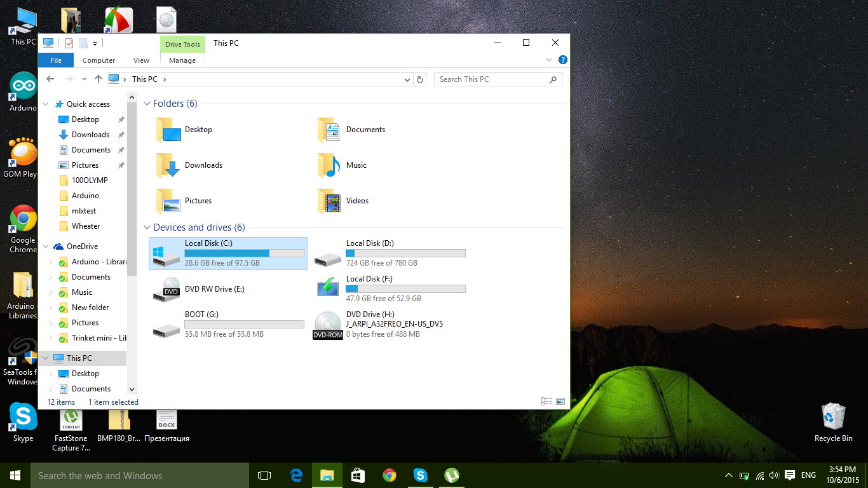Viewport: 868px width, 488px height.
Task: Open 100OLYMP folder in Quick access
Action: 85,180
